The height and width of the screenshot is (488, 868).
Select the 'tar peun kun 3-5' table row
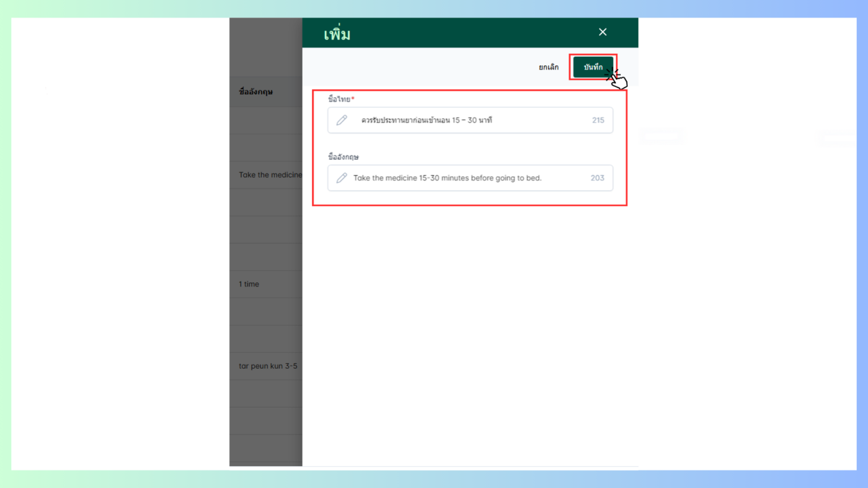point(266,366)
